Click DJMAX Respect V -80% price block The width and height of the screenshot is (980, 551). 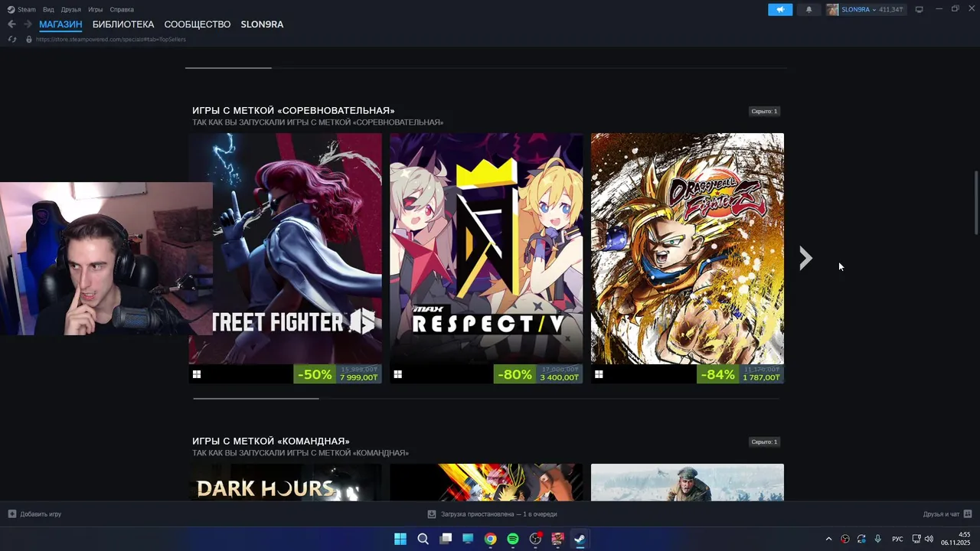pyautogui.click(x=538, y=374)
